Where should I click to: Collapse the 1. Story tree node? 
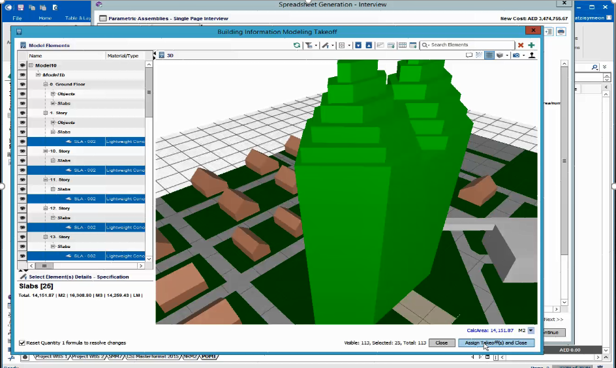coord(45,113)
